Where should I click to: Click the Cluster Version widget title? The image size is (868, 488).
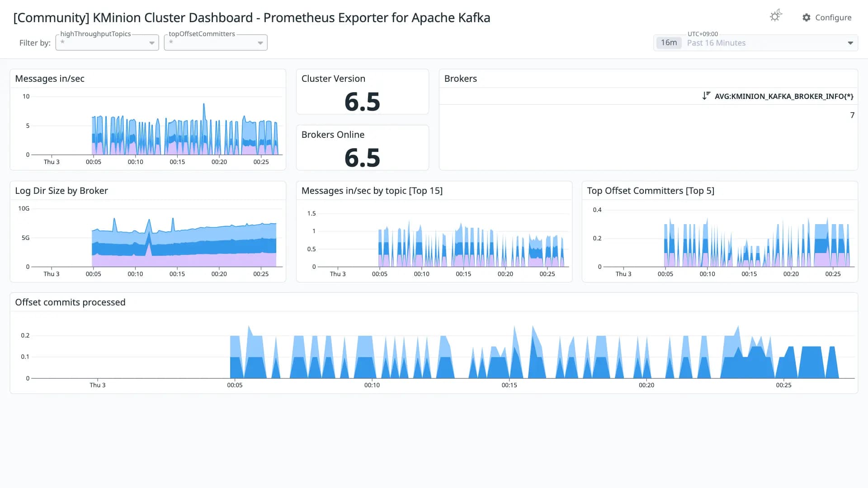click(x=333, y=79)
